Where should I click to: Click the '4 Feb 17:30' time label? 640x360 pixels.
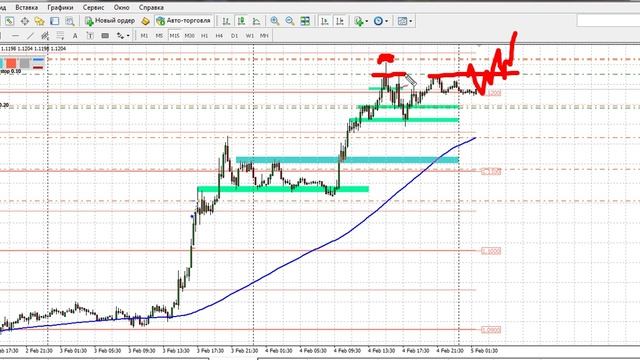(x=416, y=351)
